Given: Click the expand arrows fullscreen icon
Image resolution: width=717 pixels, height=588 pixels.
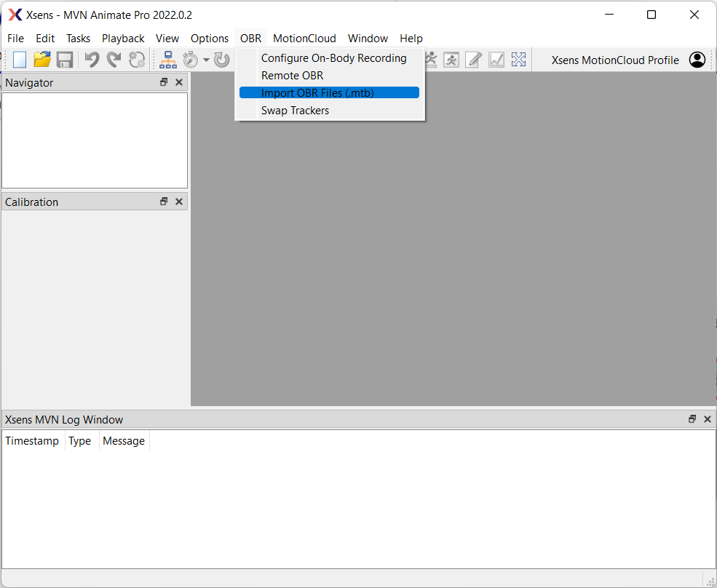Looking at the screenshot, I should point(518,60).
